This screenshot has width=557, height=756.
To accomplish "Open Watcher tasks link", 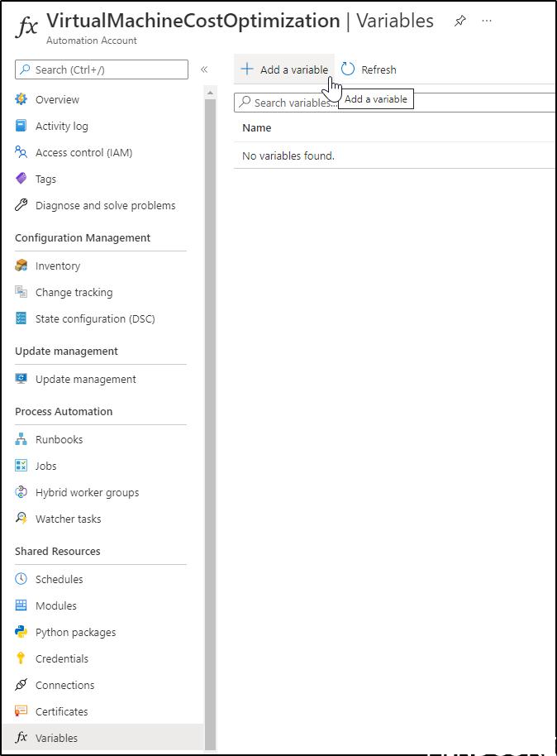I will 69,519.
